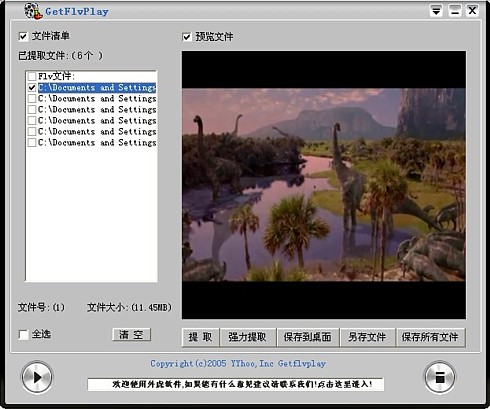Image resolution: width=490 pixels, height=409 pixels.
Task: Click the 提取 extract button
Action: [x=200, y=337]
